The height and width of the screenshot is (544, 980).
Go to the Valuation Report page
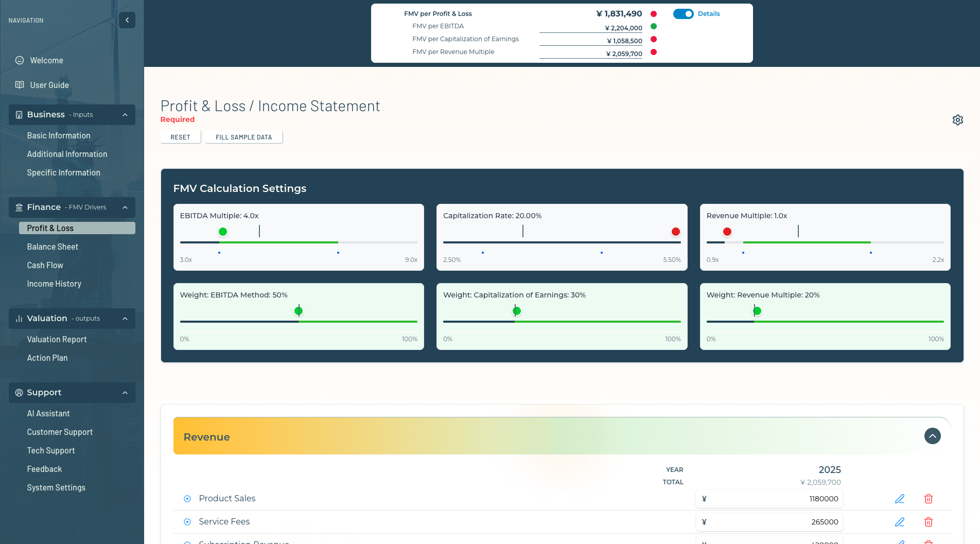coord(57,339)
